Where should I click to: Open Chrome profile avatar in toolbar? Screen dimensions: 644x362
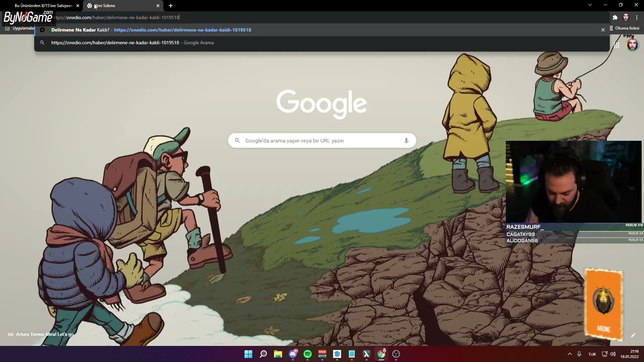626,18
